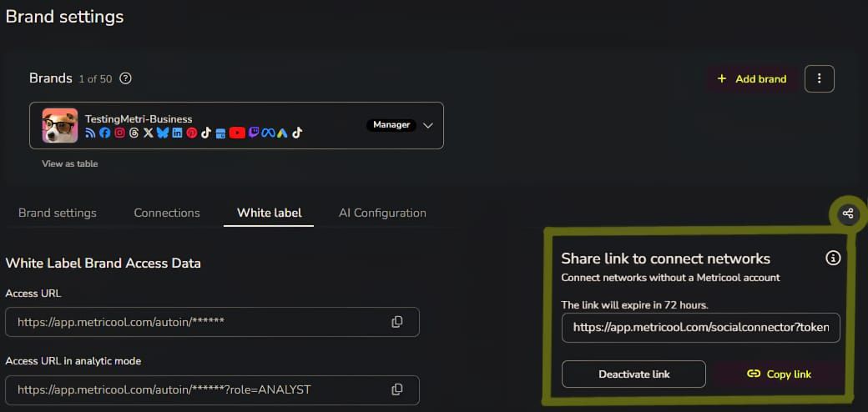Screen dimensions: 868x412
Task: Click the 'Access URL in analytic mode' label
Action: (73, 361)
